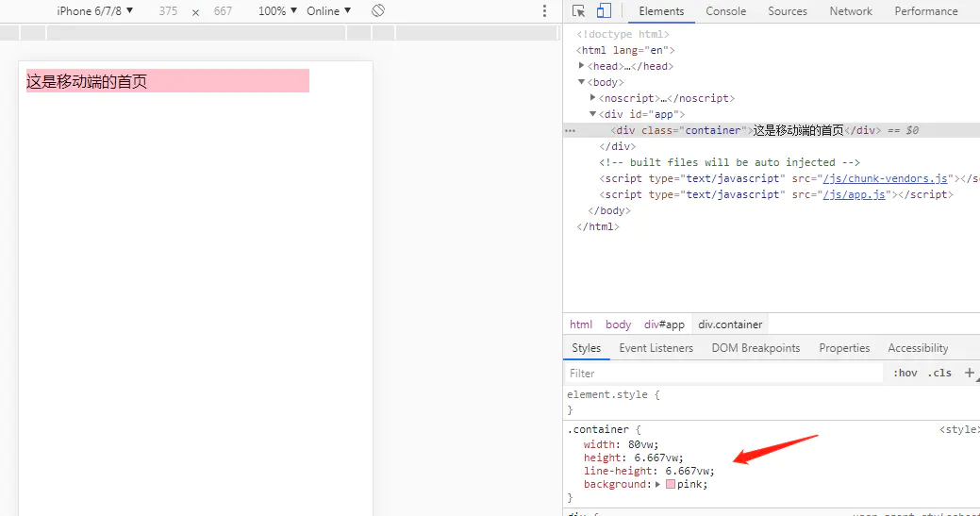Viewport: 980px width, 516px height.
Task: Click the "built files will be auto injected" comment
Action: pos(729,162)
